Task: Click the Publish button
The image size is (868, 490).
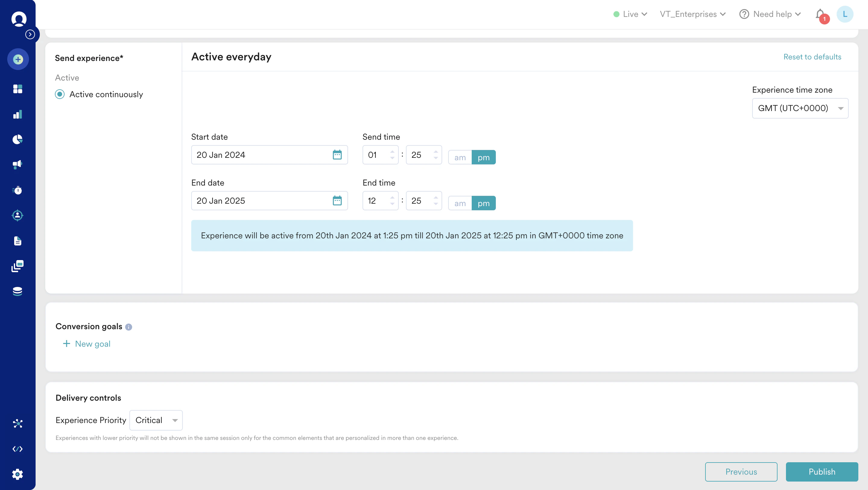Action: click(822, 472)
